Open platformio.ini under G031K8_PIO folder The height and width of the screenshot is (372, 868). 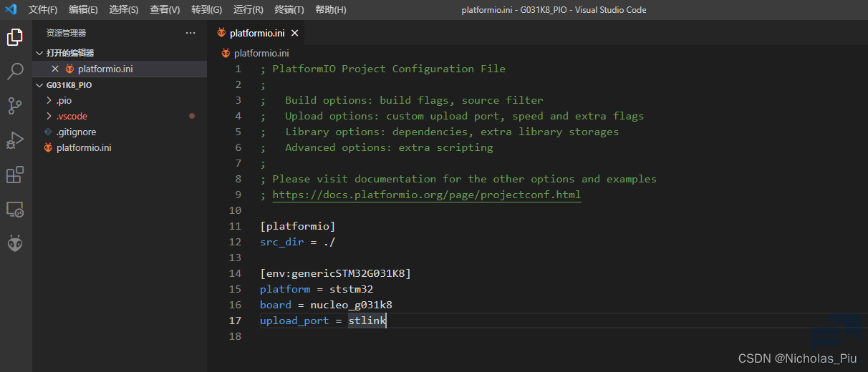pos(84,148)
